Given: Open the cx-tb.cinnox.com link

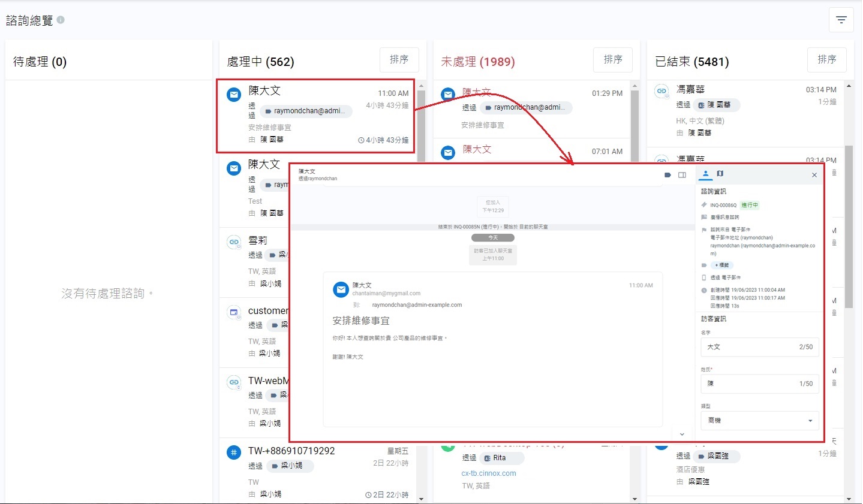Looking at the screenshot, I should coord(489,473).
